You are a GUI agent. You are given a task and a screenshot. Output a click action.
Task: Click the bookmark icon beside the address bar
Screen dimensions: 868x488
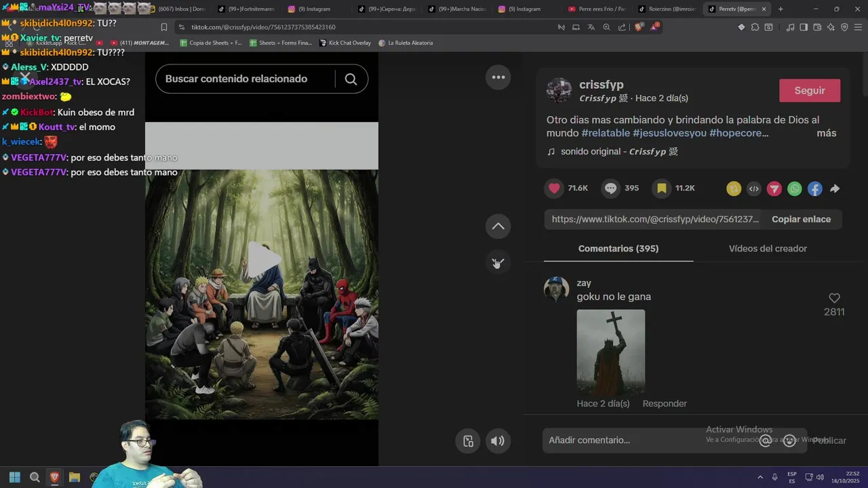tap(164, 27)
